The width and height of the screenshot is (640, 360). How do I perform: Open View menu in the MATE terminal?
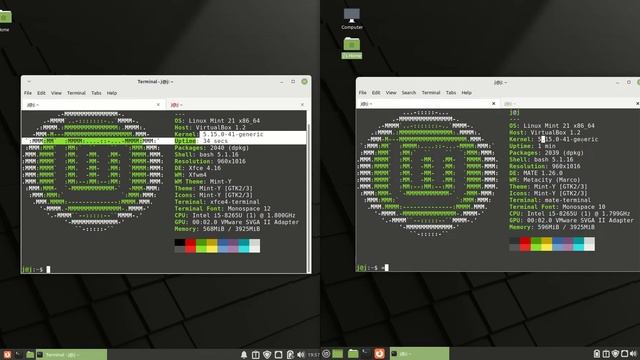(391, 93)
